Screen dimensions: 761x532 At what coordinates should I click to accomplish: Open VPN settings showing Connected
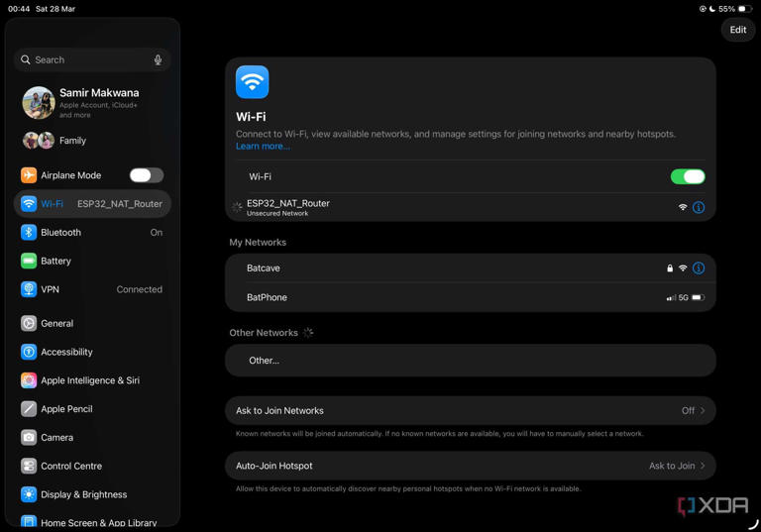tap(92, 289)
